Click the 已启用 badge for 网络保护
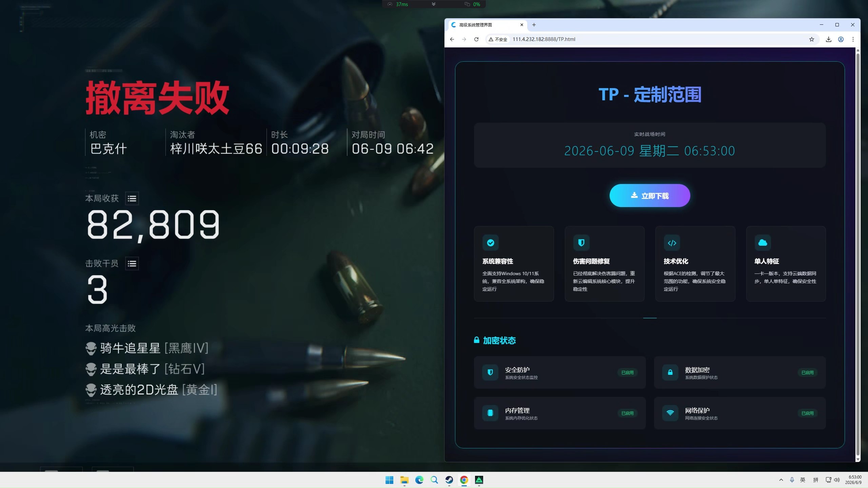 pos(807,413)
